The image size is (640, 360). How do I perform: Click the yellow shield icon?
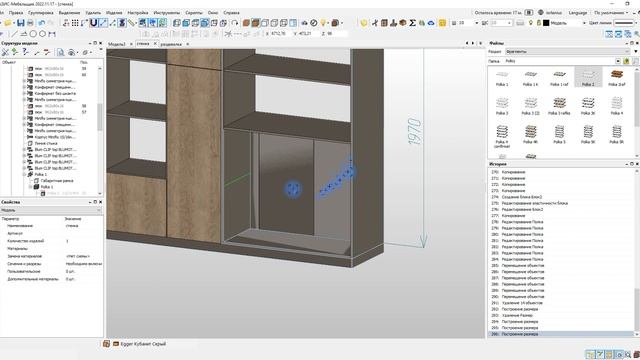pos(363,23)
